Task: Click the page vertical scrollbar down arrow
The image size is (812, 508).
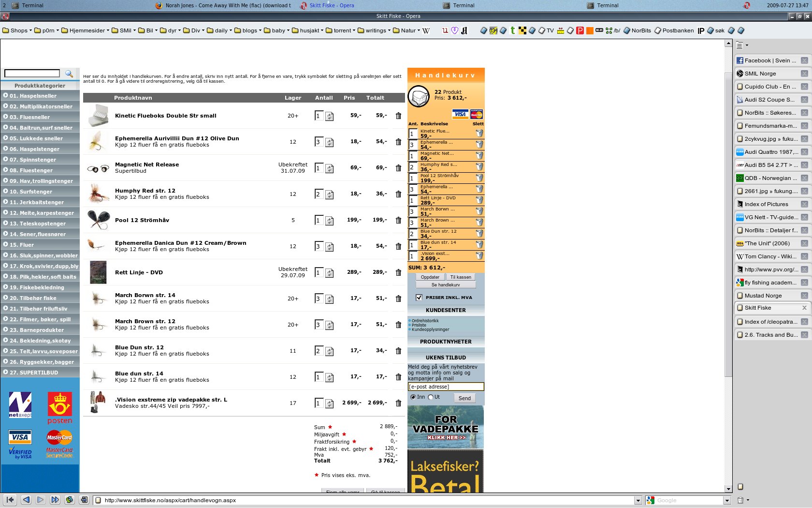Action: click(728, 489)
